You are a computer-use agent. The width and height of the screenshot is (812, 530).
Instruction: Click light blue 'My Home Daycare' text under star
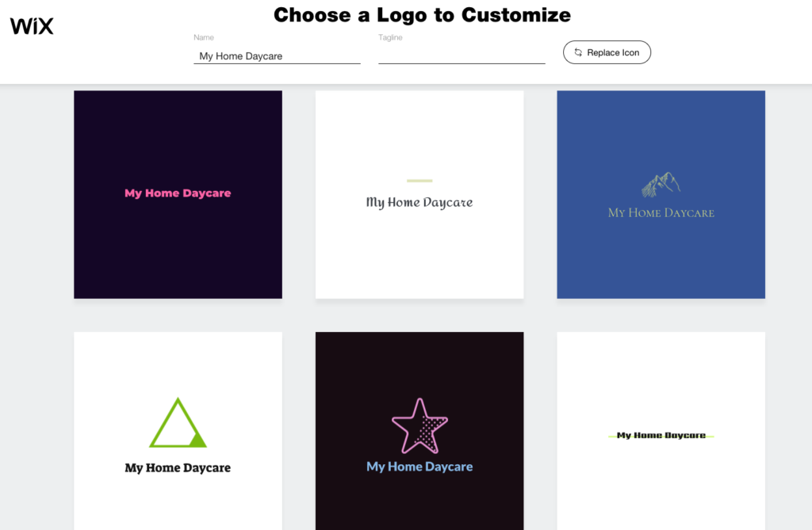coord(419,467)
